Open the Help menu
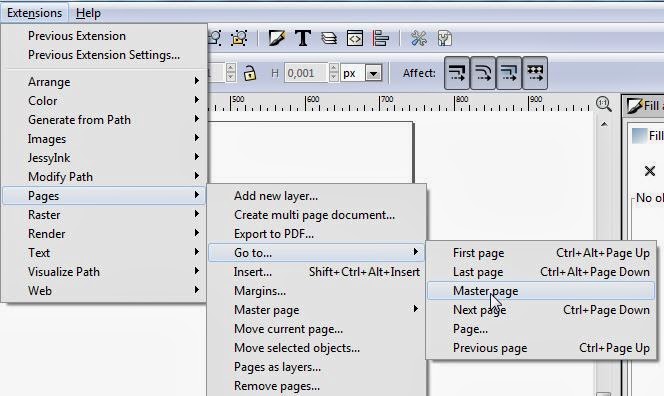 (x=88, y=13)
